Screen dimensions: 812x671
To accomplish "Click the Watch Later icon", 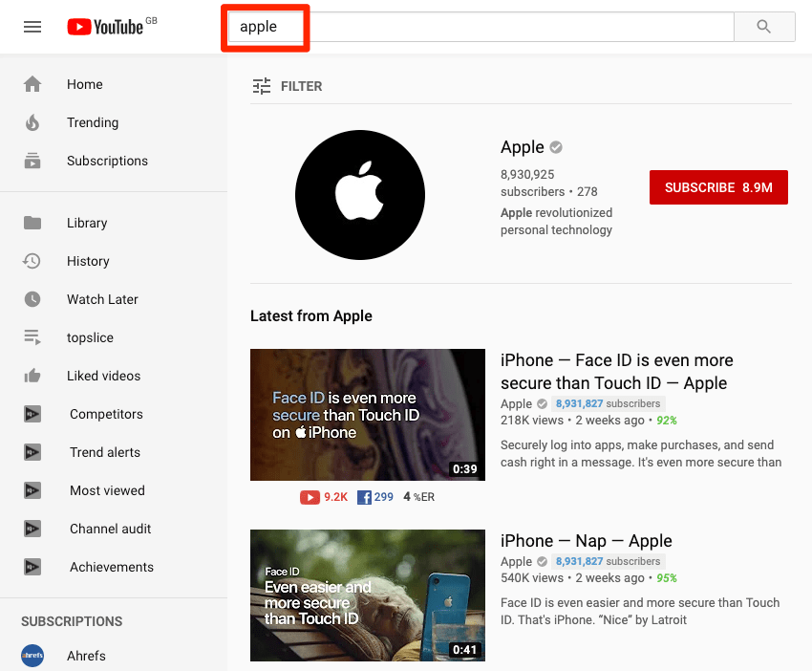I will 32,299.
